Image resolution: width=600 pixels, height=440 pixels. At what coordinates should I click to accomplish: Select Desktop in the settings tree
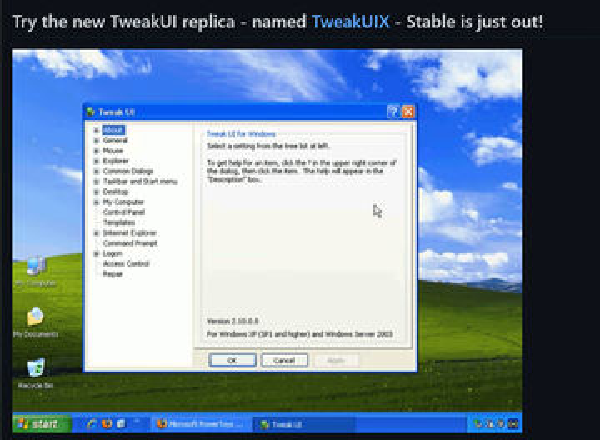115,192
